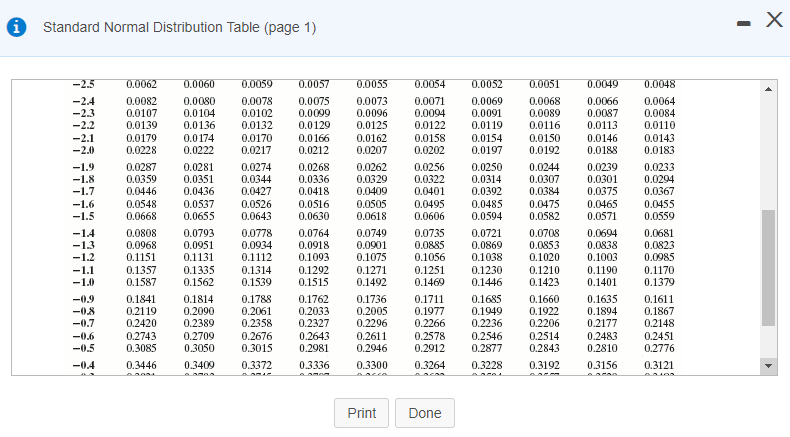790x437 pixels.
Task: Click the value 0.3121 in row −0.4
Action: [660, 365]
